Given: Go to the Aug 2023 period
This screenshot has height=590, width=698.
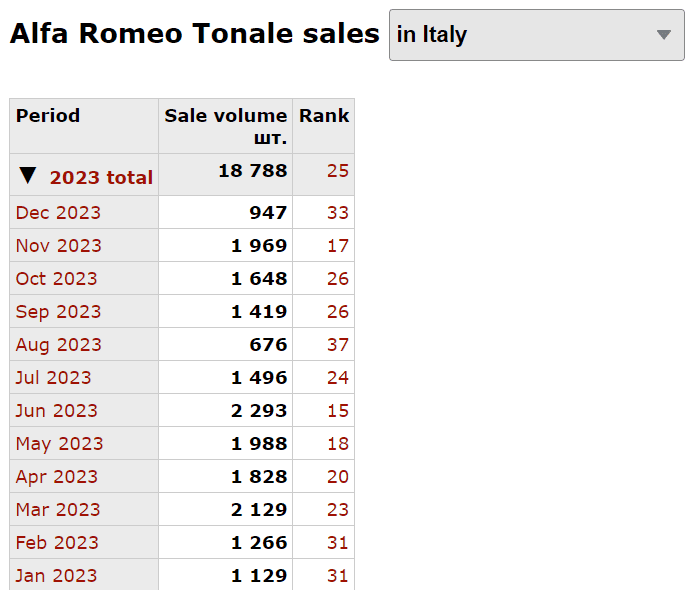Looking at the screenshot, I should click(x=59, y=345).
